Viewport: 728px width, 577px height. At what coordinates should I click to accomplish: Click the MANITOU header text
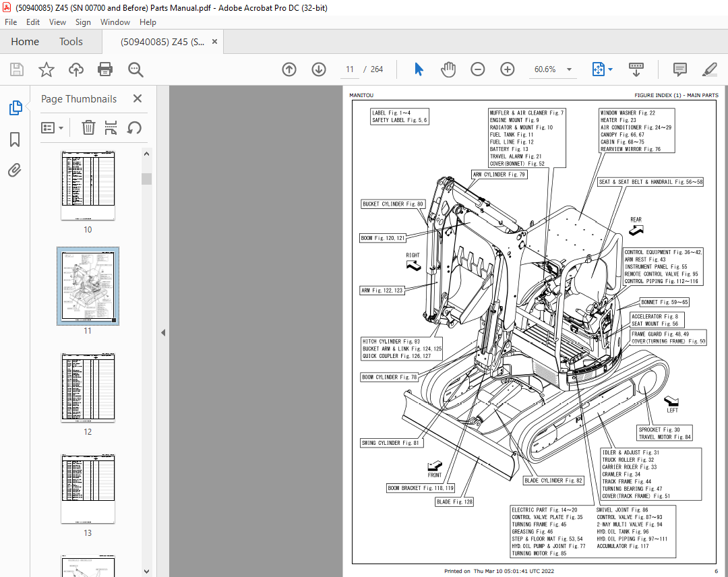click(x=361, y=95)
